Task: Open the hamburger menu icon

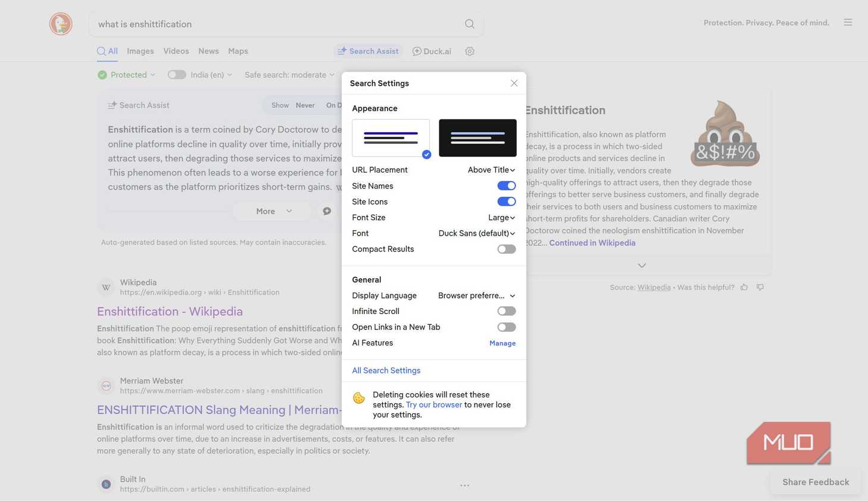Action: 848,23
